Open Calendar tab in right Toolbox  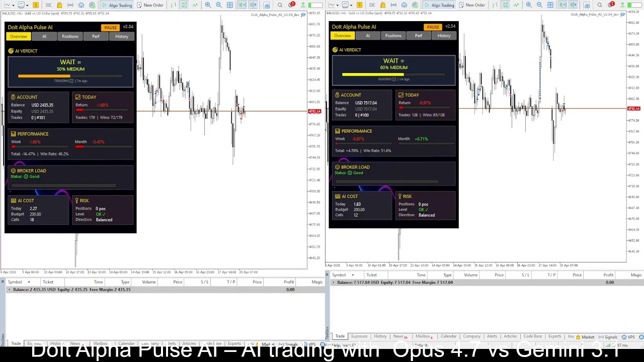[x=448, y=336]
